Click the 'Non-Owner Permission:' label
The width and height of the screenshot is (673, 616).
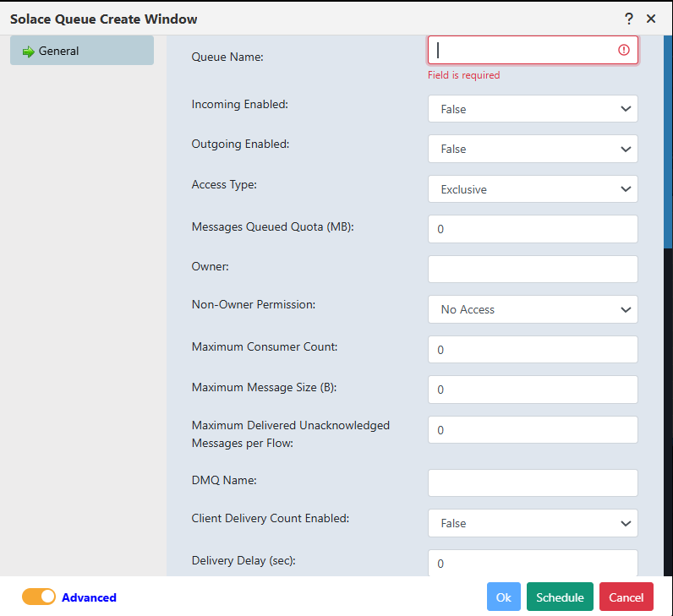[x=254, y=304]
